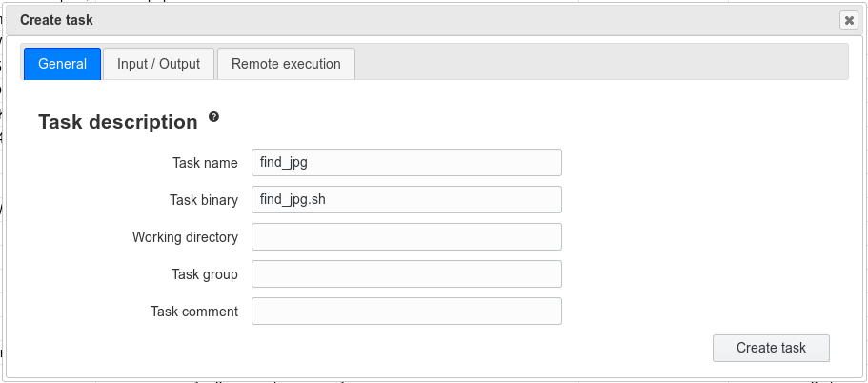Image resolution: width=868 pixels, height=383 pixels.
Task: Click the Create task button
Action: pos(771,348)
